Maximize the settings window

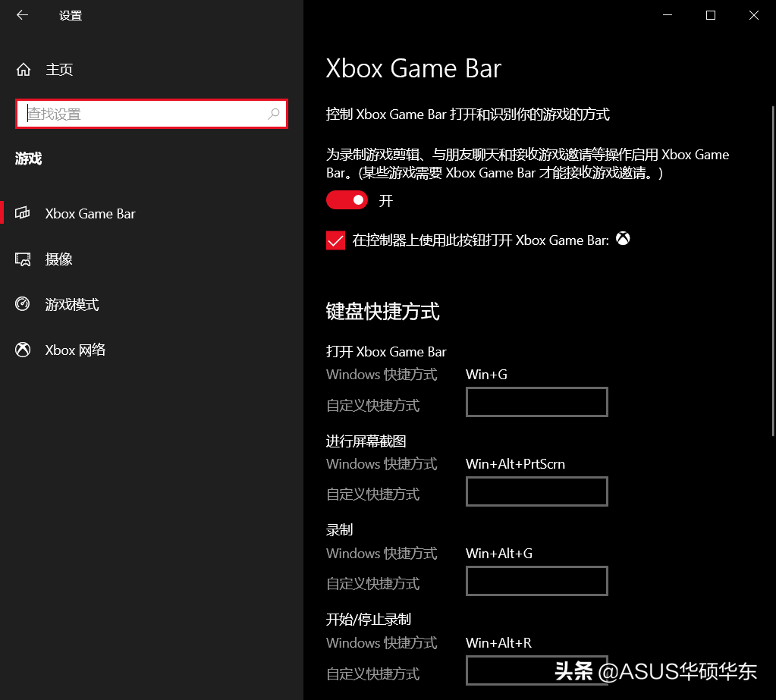(x=711, y=15)
